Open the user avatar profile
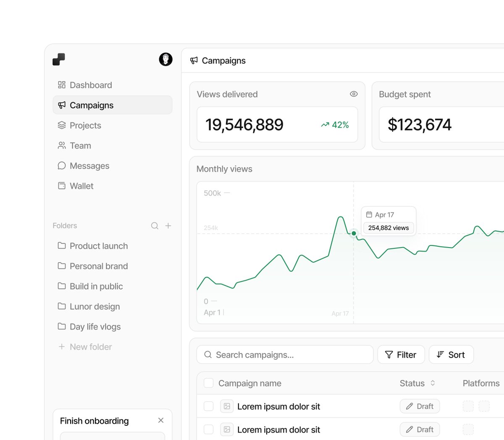Viewport: 504px width, 440px height. (x=165, y=59)
